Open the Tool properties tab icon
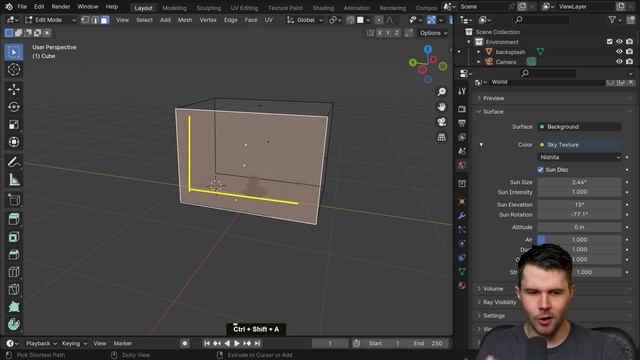Image resolution: width=640 pixels, height=360 pixels. [462, 91]
